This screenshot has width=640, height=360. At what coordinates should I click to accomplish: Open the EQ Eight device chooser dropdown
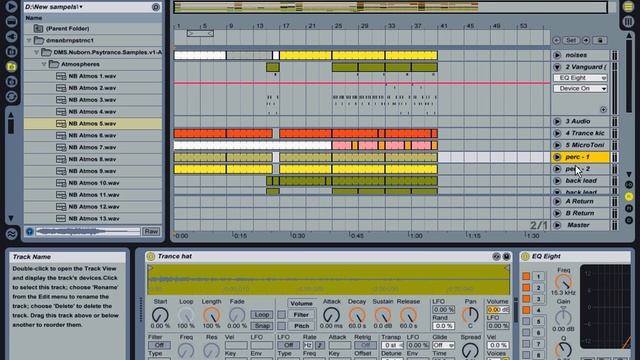tap(580, 78)
